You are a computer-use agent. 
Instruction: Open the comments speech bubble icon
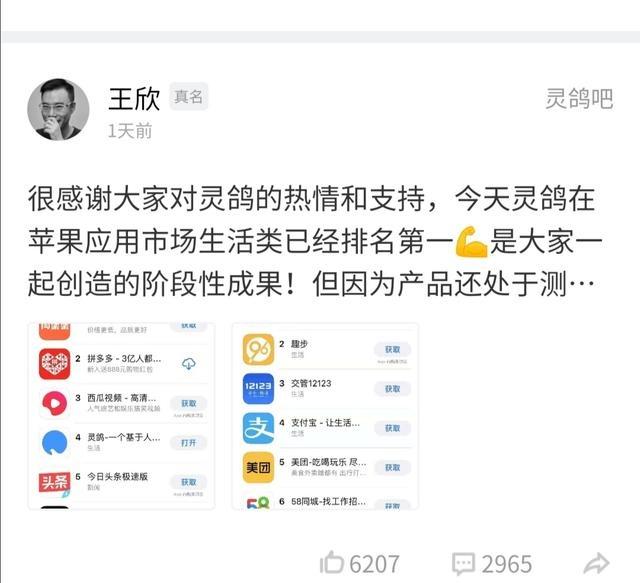click(463, 564)
